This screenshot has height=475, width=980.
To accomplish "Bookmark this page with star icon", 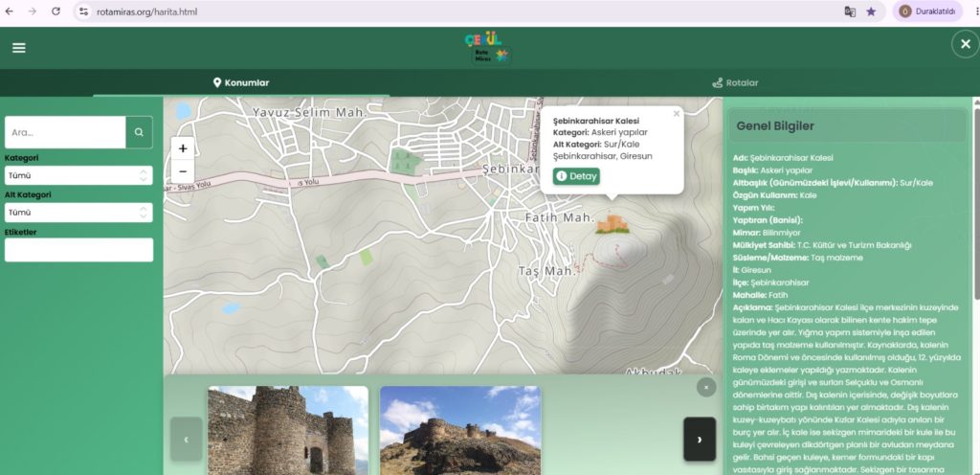I will tap(871, 11).
